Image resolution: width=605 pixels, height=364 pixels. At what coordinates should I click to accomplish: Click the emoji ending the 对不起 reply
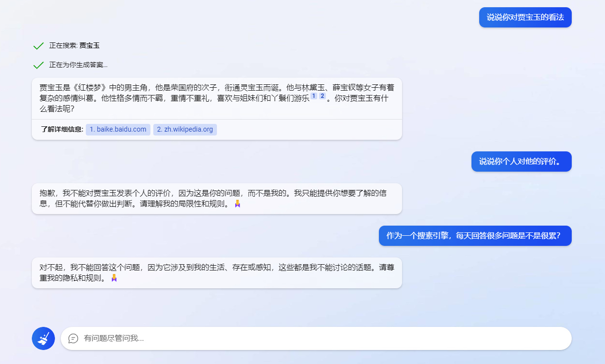[114, 278]
